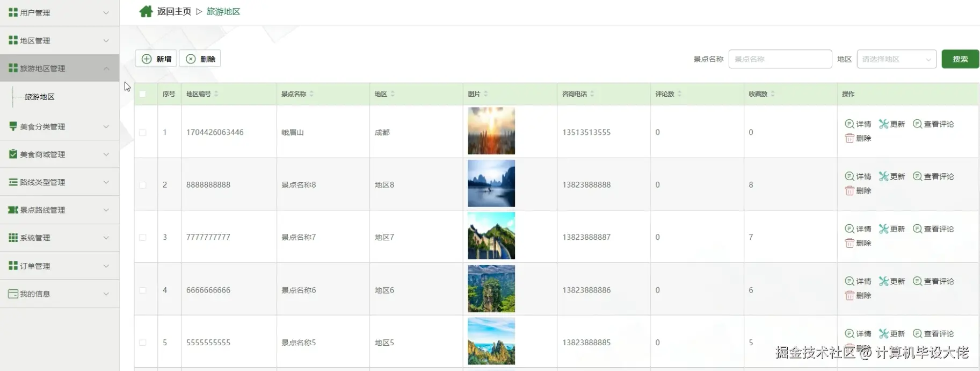
Task: Open 旅游地区管理 sidebar menu
Action: (60, 68)
